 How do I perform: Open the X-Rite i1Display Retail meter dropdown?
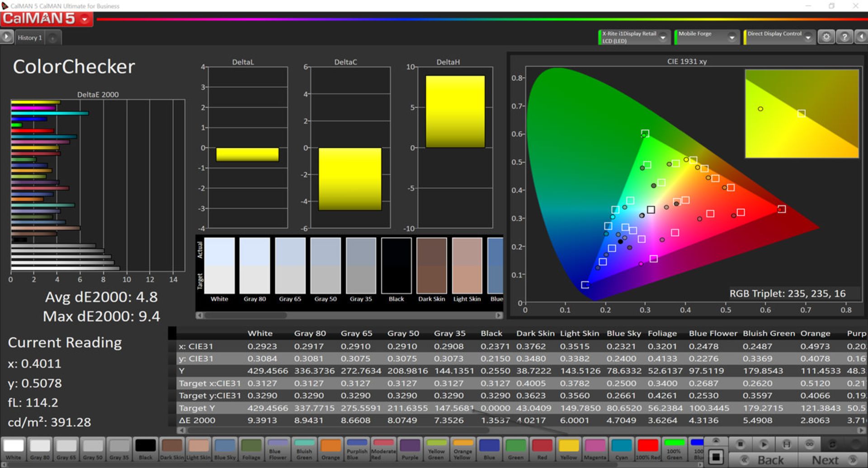(663, 38)
